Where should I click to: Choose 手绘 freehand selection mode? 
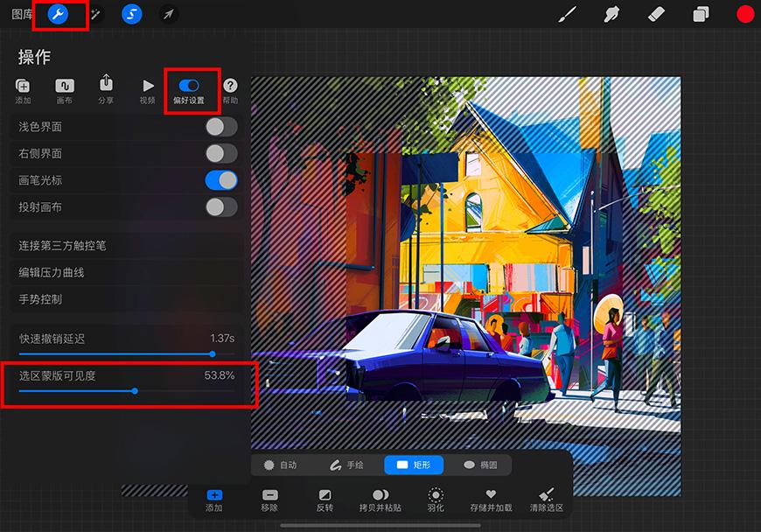coord(346,465)
